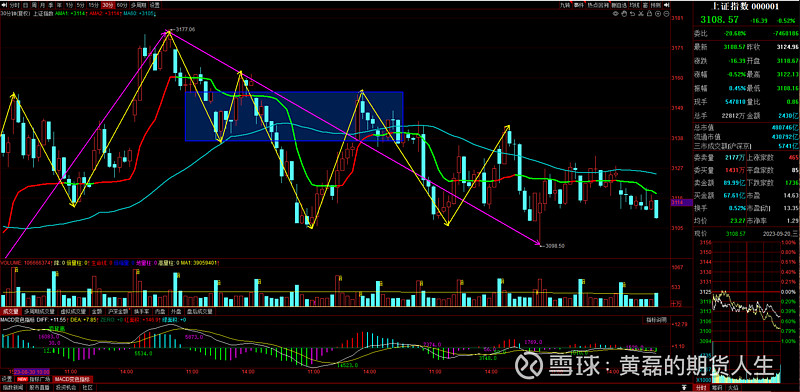Click the 九转 indicator button
The width and height of the screenshot is (800, 392).
[565, 5]
